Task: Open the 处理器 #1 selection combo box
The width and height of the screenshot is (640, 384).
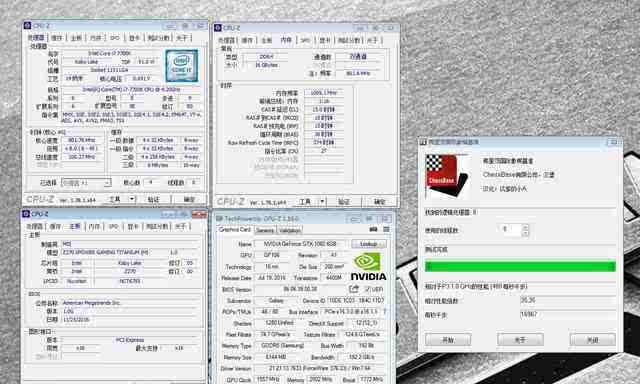Action: tap(86, 183)
